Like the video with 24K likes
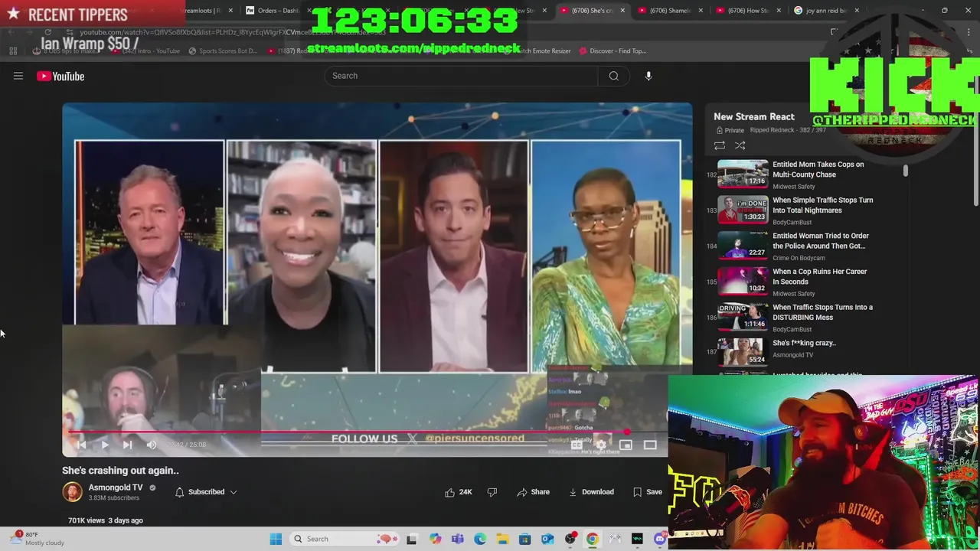Screen dimensions: 980x551 (459, 492)
